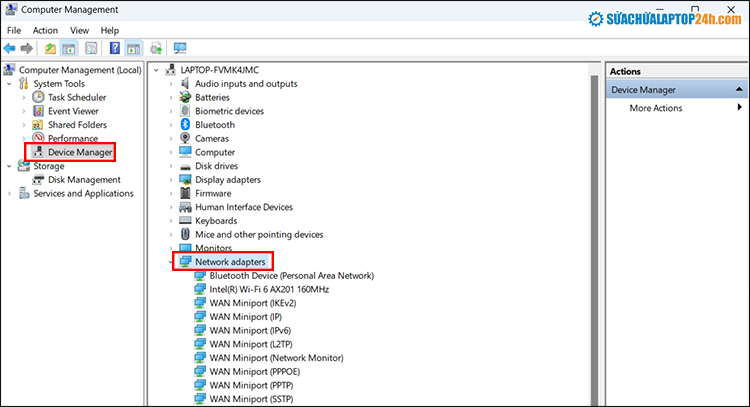
Task: Toggle Show/Hide Action Pane toolbar icon
Action: tap(133, 48)
